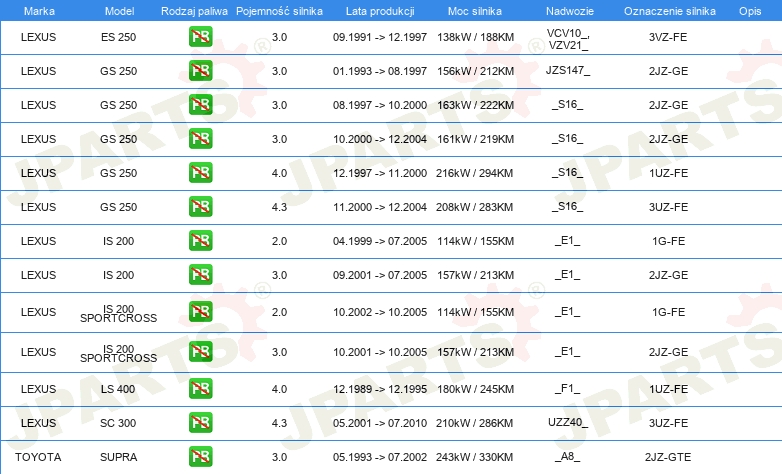Screen dimensions: 782x474
Task: Click the power value 138kW / 188KM
Action: [x=475, y=37]
